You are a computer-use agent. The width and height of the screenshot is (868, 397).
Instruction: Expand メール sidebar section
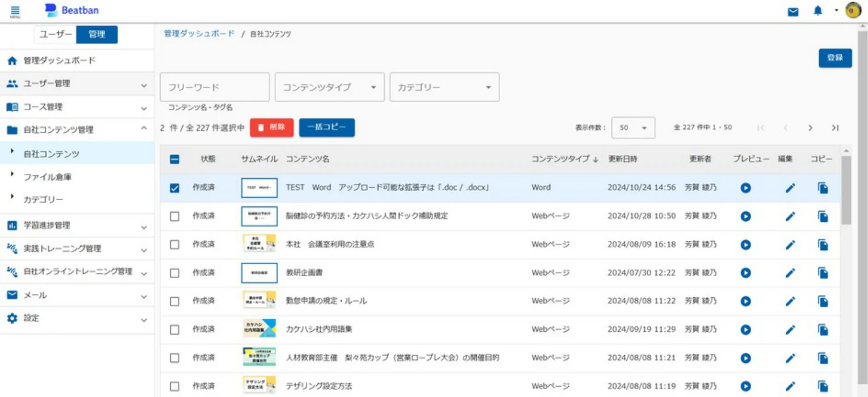77,295
